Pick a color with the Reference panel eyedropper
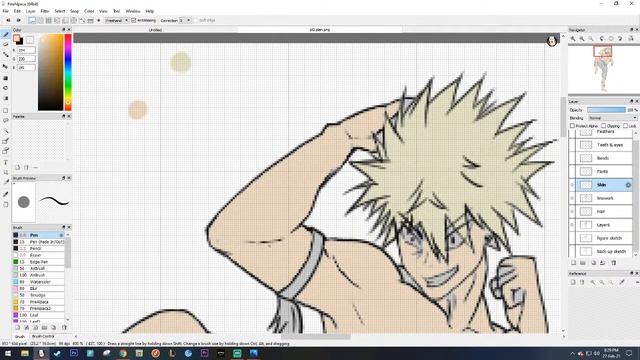Screen dimensions: 640x360 [622, 282]
